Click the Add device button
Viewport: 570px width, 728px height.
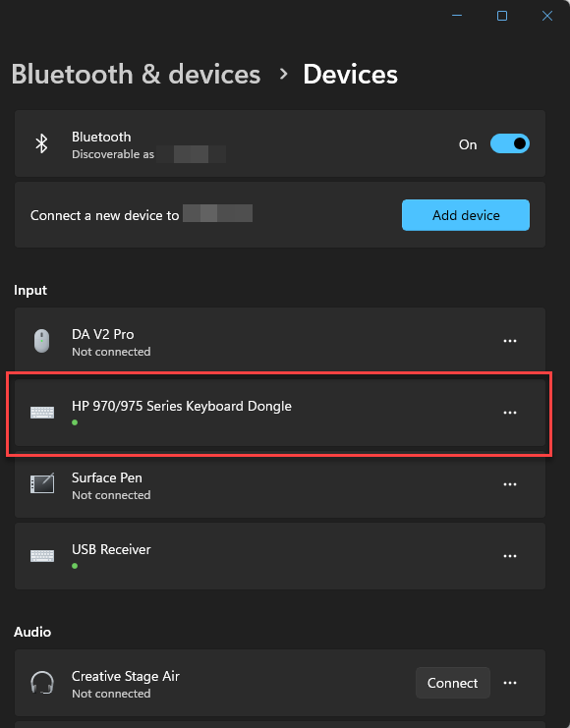[466, 215]
